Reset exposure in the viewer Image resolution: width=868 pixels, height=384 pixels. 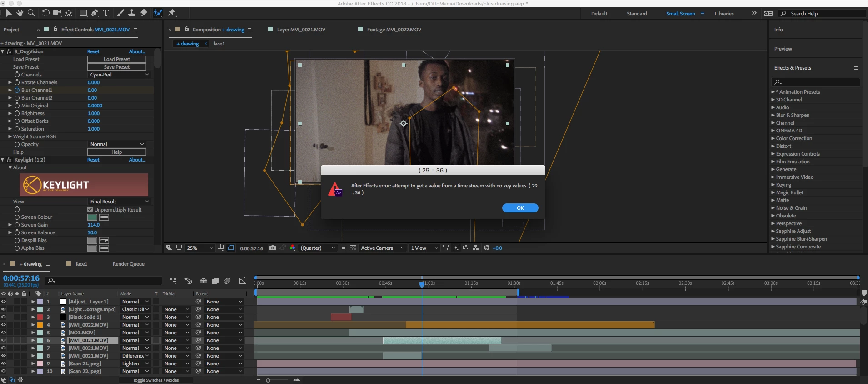point(487,248)
